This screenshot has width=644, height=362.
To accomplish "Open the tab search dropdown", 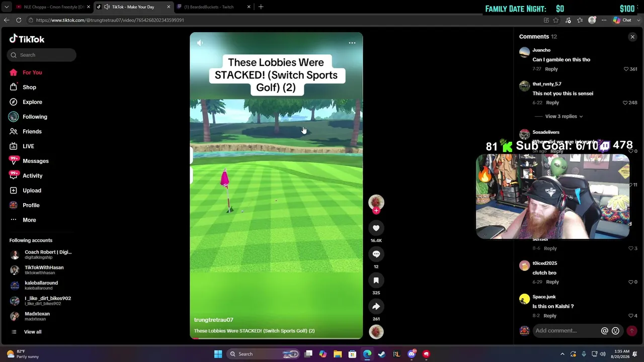I will coord(6,7).
